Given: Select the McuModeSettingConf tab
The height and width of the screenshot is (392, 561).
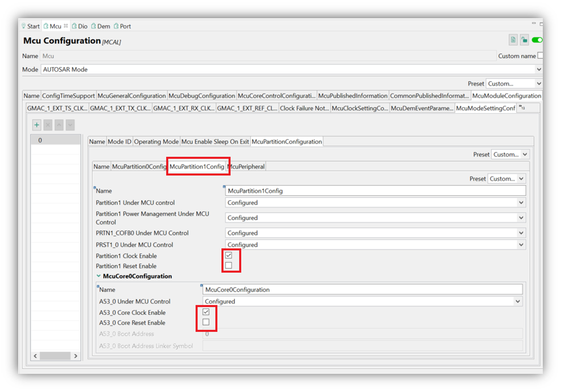Looking at the screenshot, I should pyautogui.click(x=485, y=108).
